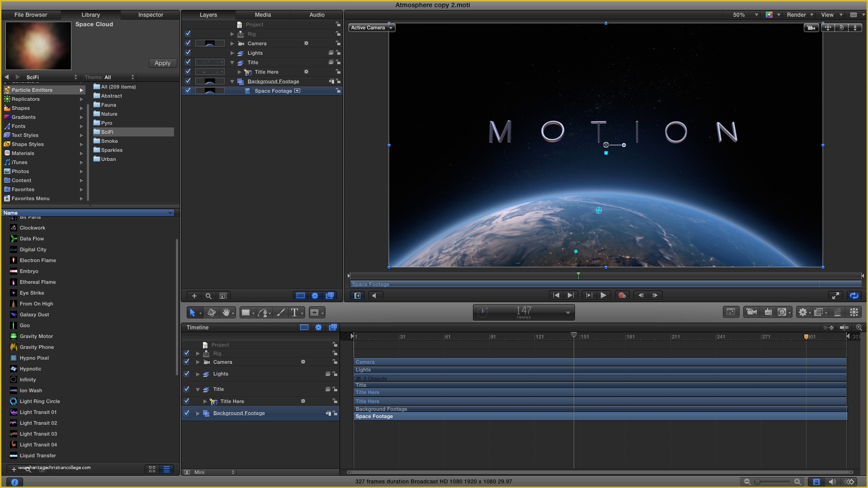Viewport: 868px width, 488px height.
Task: Toggle visibility of Background Footage group
Action: pos(187,413)
